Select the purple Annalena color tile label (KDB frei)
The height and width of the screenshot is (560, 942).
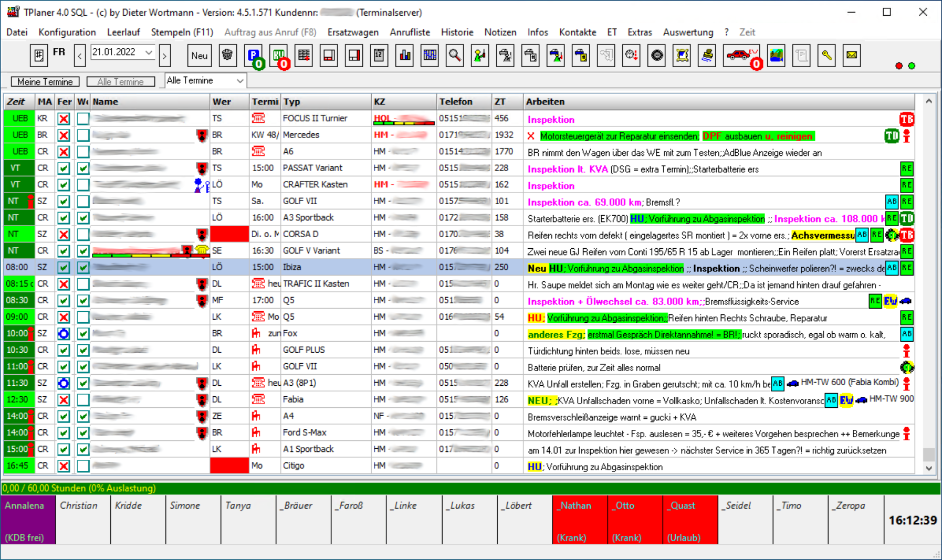(x=24, y=537)
